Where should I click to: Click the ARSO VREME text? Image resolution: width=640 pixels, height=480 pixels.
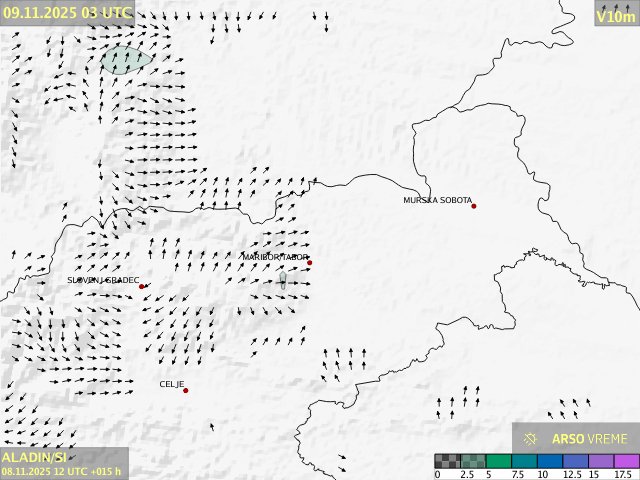pyautogui.click(x=590, y=439)
